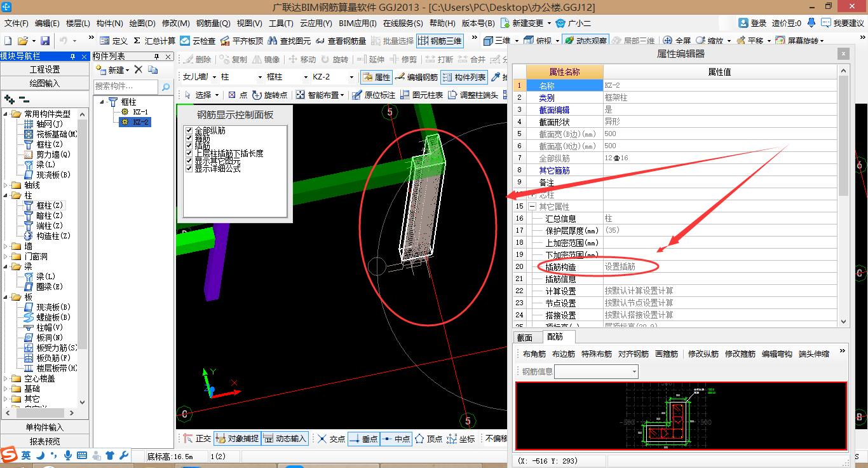Copy component icon in 构件列表 panel

[153, 69]
